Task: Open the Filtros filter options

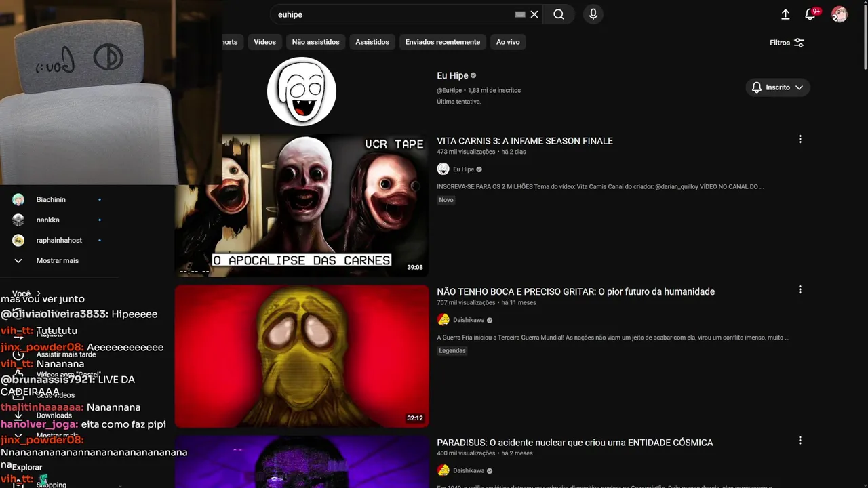Action: click(787, 43)
